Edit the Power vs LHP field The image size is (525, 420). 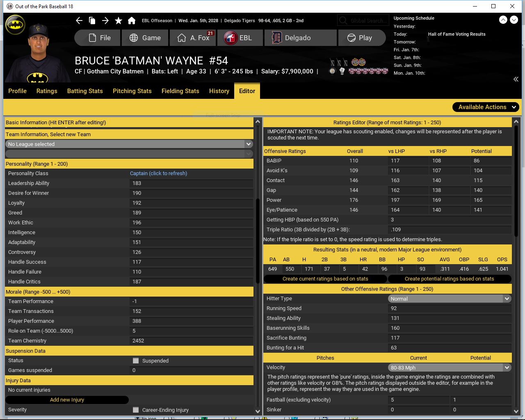point(408,200)
